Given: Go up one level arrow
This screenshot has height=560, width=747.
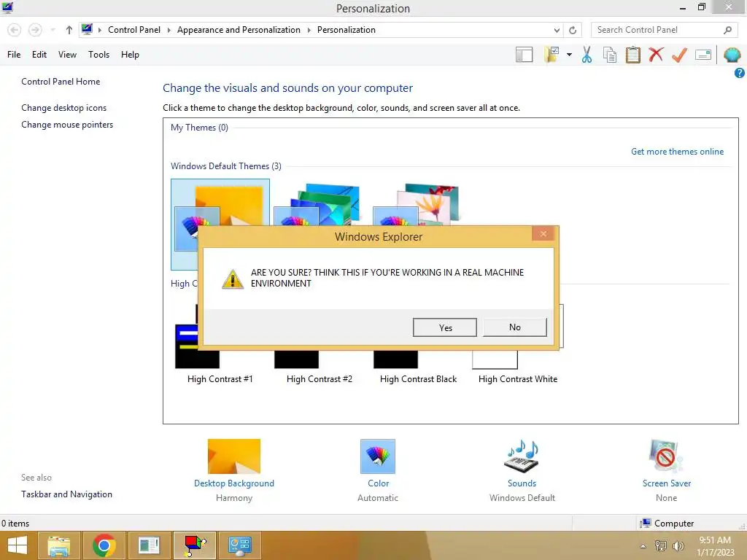Looking at the screenshot, I should [x=69, y=30].
